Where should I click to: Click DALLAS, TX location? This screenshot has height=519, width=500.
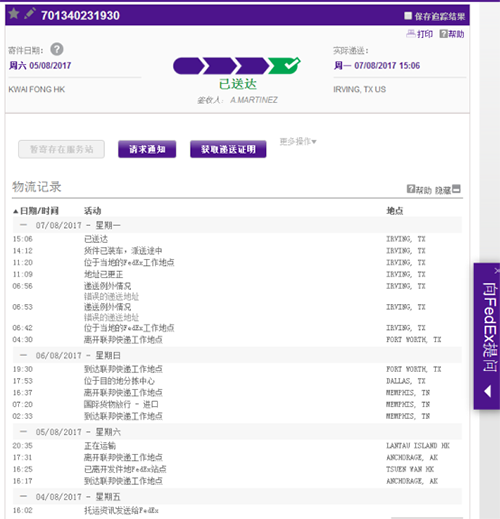[x=406, y=381]
